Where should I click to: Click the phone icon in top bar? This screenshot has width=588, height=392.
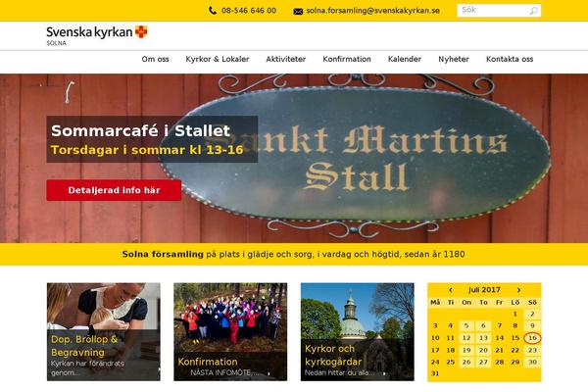pos(213,11)
